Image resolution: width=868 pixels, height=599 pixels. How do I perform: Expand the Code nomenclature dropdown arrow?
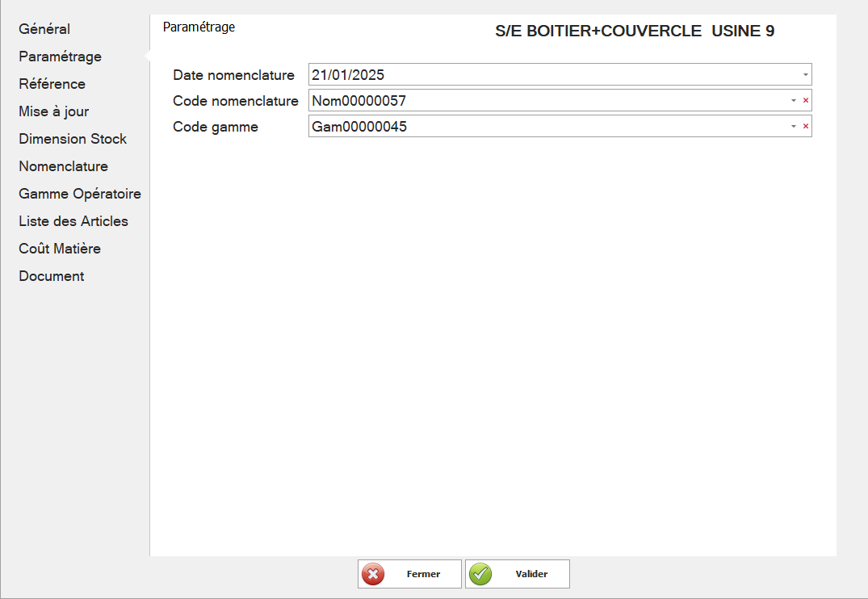coord(793,101)
